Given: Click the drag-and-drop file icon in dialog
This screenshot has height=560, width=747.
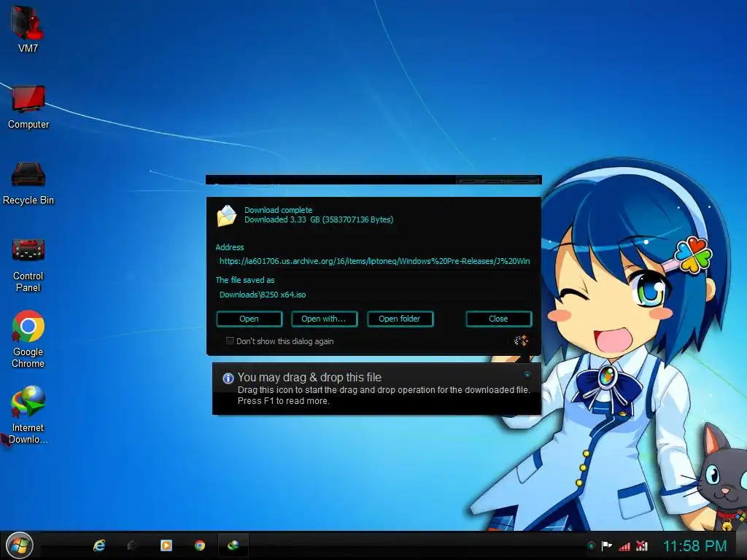Looking at the screenshot, I should [521, 341].
